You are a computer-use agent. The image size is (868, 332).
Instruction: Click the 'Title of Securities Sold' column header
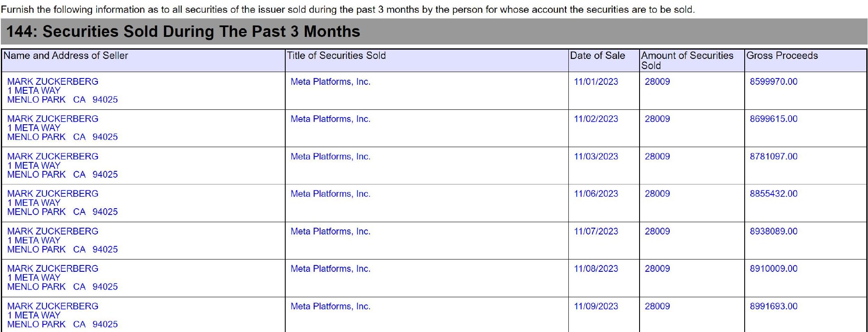(x=336, y=56)
